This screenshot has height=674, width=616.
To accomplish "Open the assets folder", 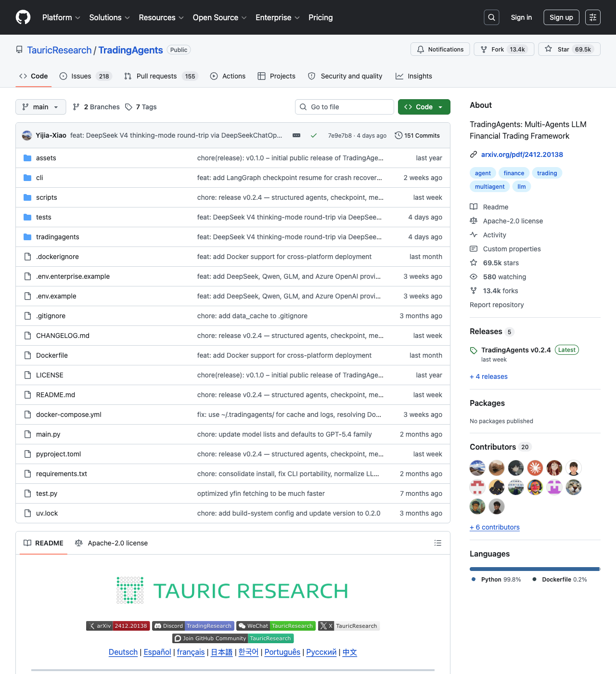I will coord(46,158).
